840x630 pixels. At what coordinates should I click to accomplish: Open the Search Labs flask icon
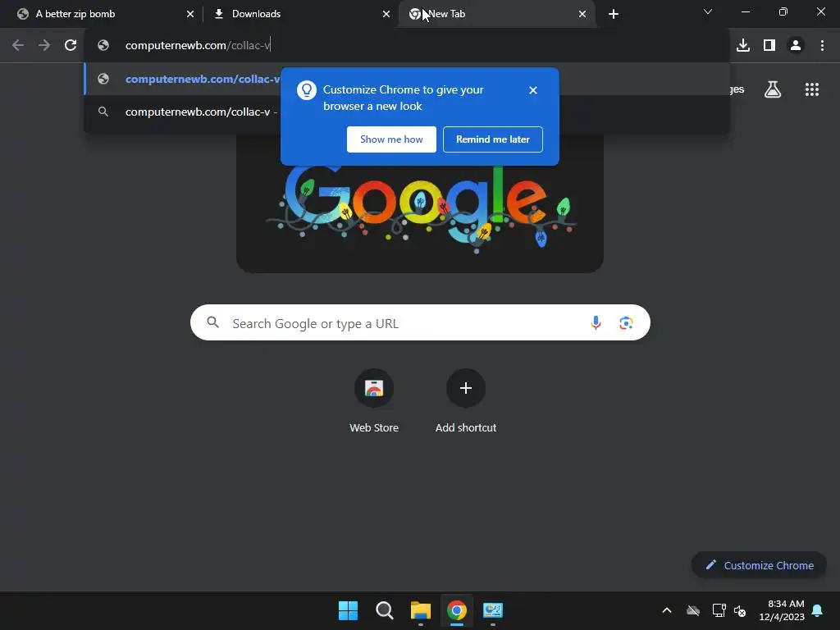773,89
